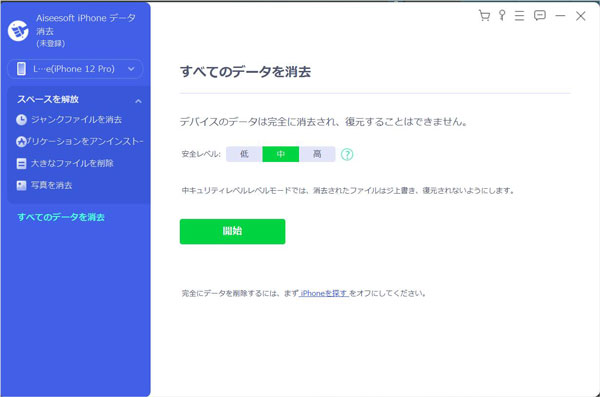This screenshot has width=600, height=397.
Task: Select すべてのデータを消去 in sidebar
Action: (x=61, y=217)
